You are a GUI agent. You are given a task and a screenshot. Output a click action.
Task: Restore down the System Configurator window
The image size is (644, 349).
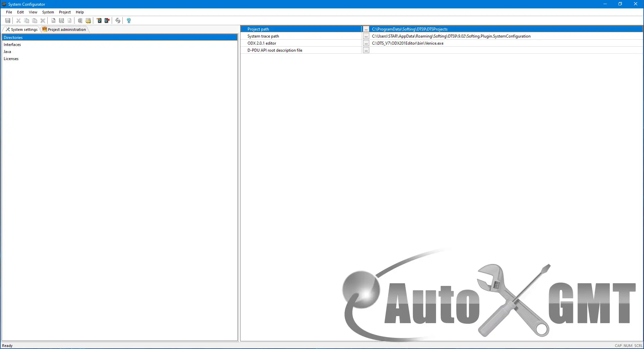pyautogui.click(x=620, y=4)
